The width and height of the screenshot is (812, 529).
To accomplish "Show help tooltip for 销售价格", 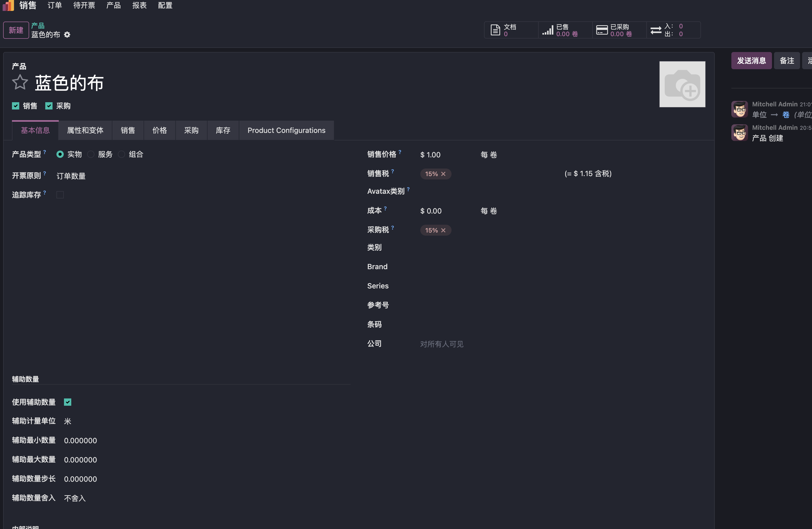I will (400, 152).
